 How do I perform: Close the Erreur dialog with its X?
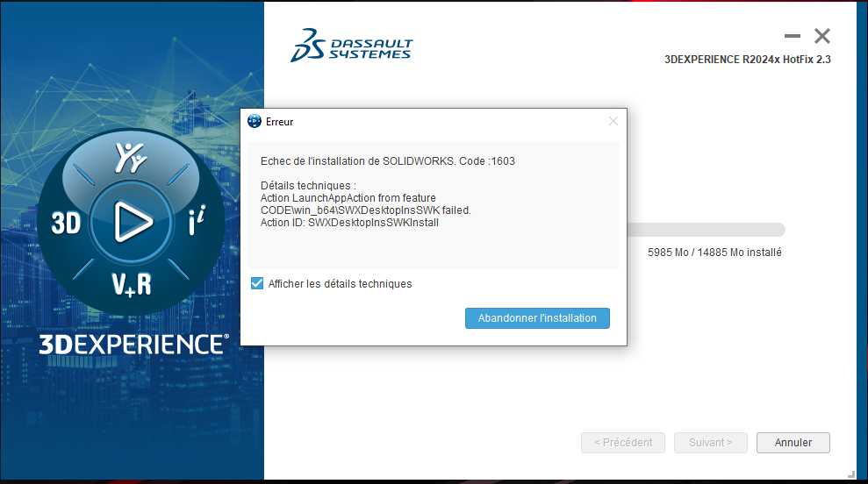[613, 122]
